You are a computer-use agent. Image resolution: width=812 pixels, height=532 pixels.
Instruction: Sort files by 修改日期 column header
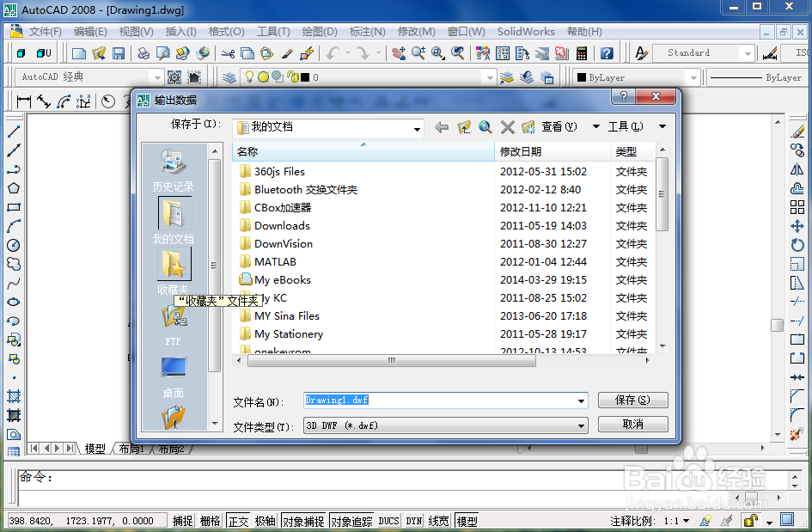click(x=552, y=152)
